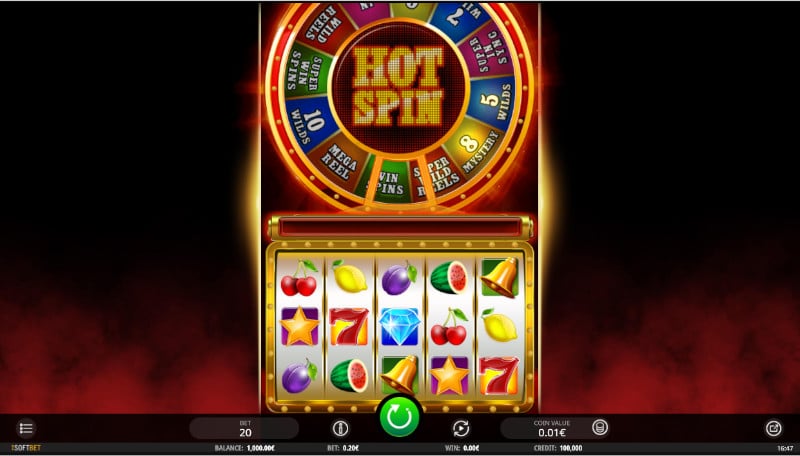Viewport: 800px width, 456px height.
Task: Open the external link icon
Action: (773, 428)
